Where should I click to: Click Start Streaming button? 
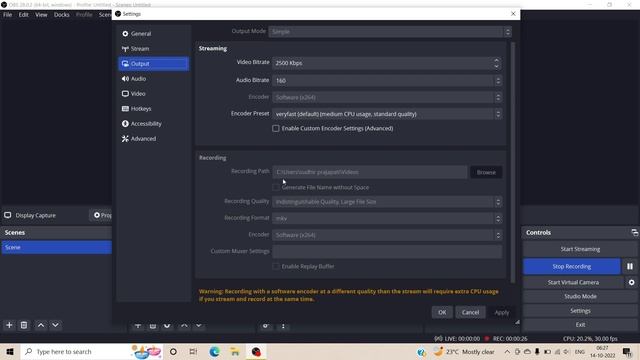pyautogui.click(x=580, y=249)
